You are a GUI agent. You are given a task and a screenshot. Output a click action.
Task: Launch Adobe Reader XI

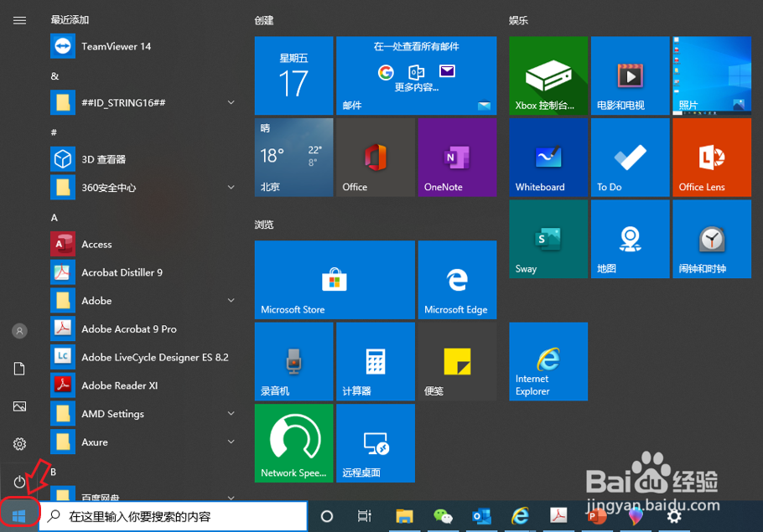(x=143, y=385)
